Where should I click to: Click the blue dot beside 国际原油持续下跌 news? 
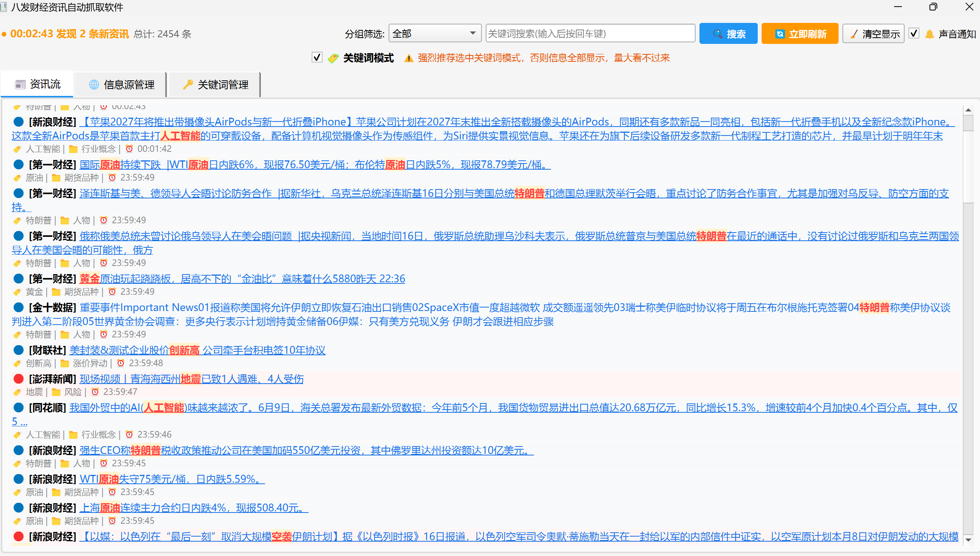[x=18, y=165]
